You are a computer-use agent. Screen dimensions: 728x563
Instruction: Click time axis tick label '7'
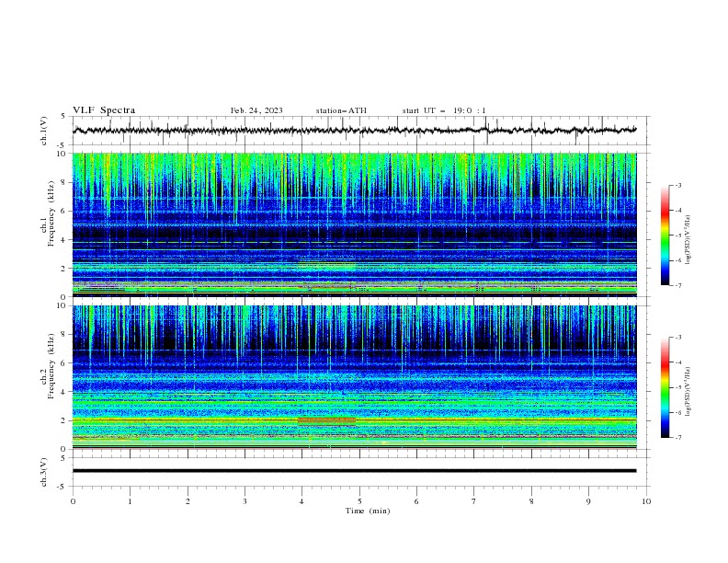(x=474, y=501)
